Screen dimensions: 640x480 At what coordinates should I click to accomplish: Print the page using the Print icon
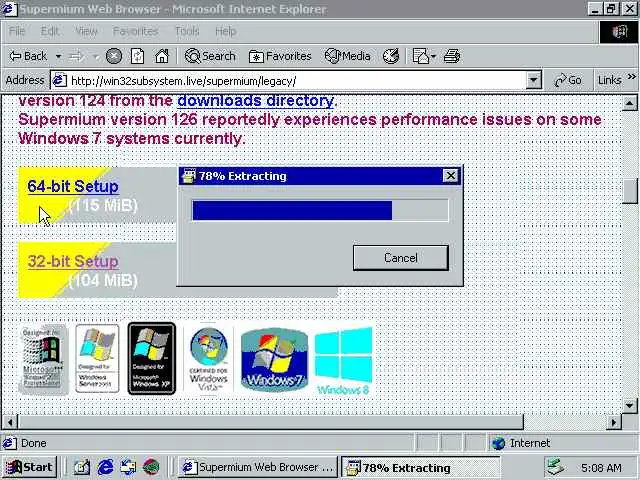(452, 56)
